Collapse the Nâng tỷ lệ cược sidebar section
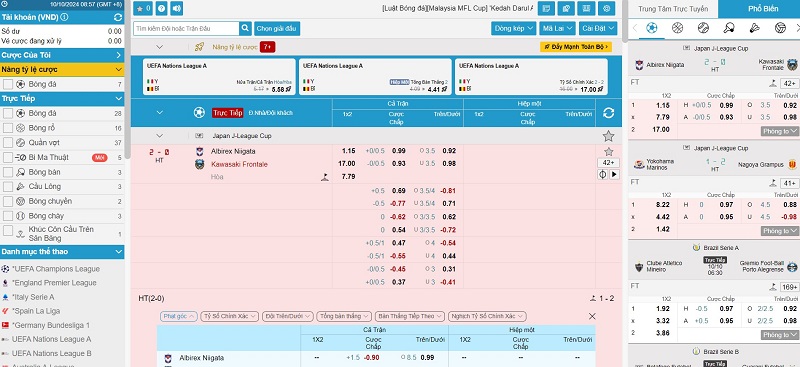This screenshot has width=800, height=367. pos(62,69)
